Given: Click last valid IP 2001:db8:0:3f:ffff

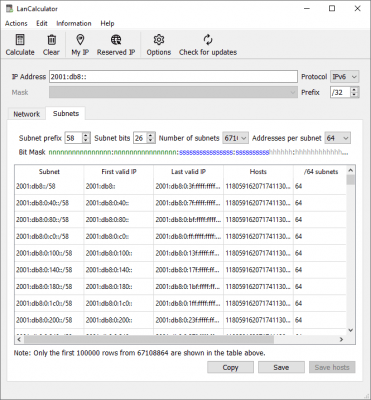Looking at the screenshot, I should (x=188, y=186).
